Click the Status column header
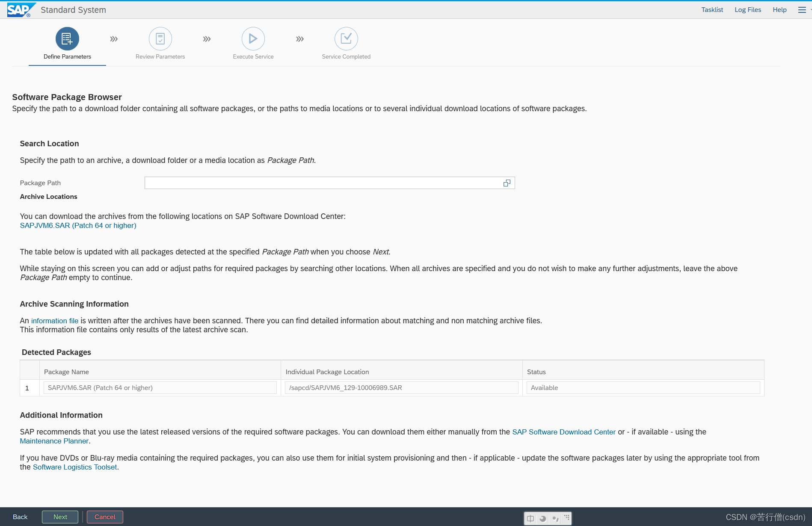This screenshot has width=812, height=526. pyautogui.click(x=536, y=372)
